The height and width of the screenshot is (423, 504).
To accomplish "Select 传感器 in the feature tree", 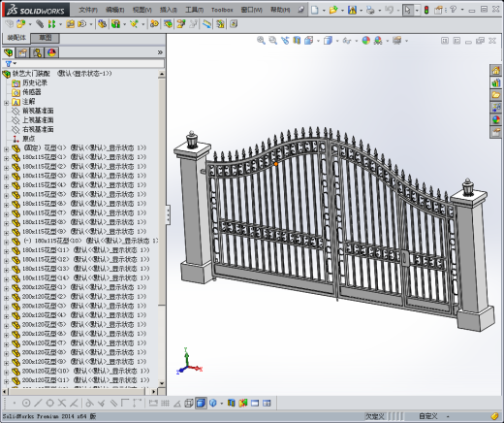I will (31, 92).
